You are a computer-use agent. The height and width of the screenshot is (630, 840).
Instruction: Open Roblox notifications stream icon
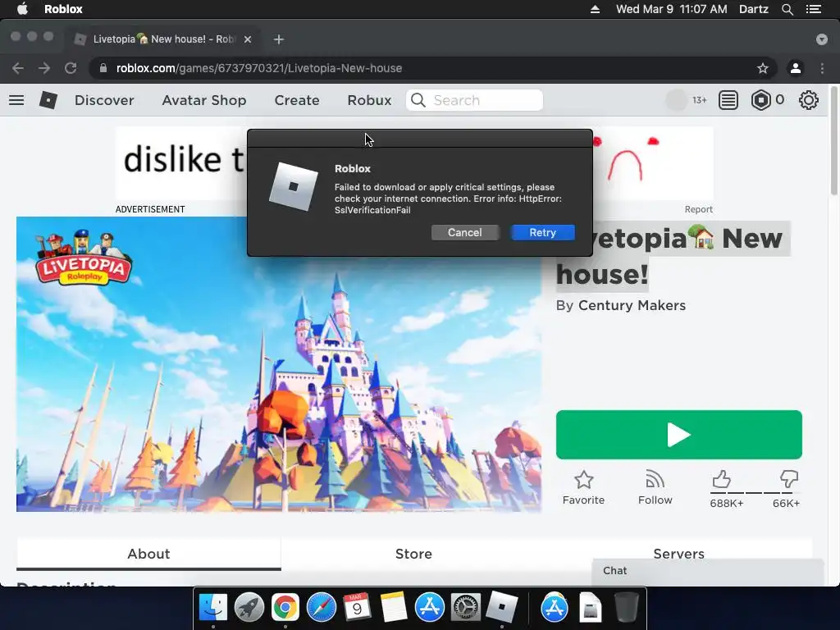(728, 100)
